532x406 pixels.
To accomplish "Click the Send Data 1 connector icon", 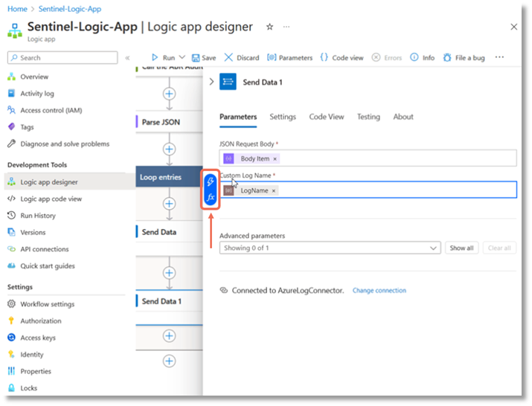I will click(x=228, y=82).
